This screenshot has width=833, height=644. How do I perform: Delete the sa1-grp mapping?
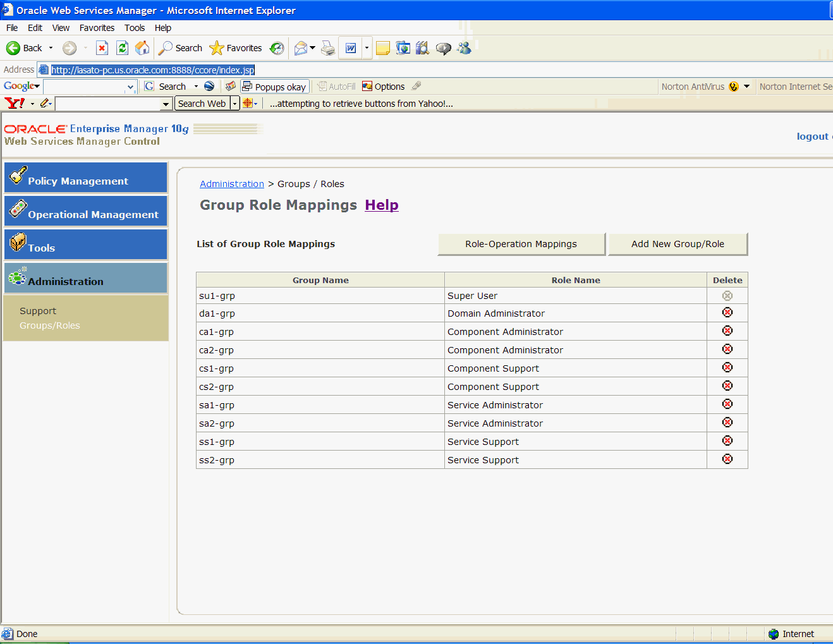coord(727,404)
